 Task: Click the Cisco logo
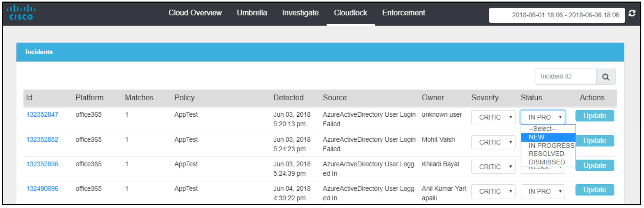pyautogui.click(x=21, y=13)
